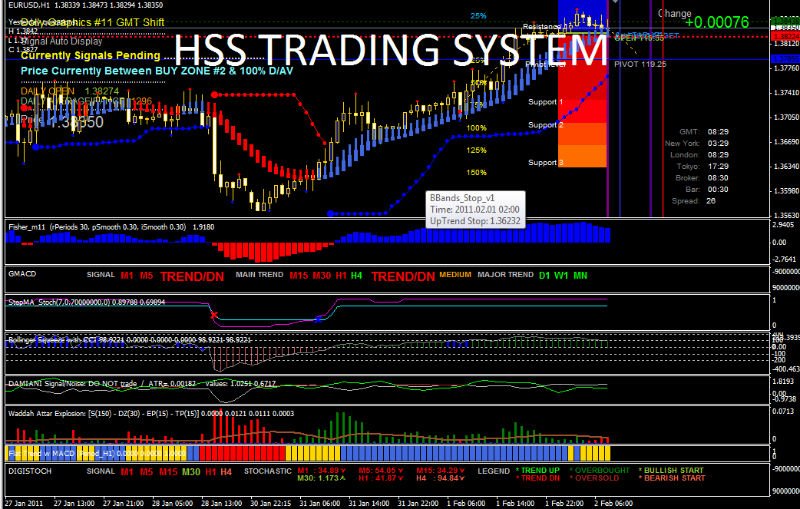Click the orange MEDIUM label

tap(455, 274)
